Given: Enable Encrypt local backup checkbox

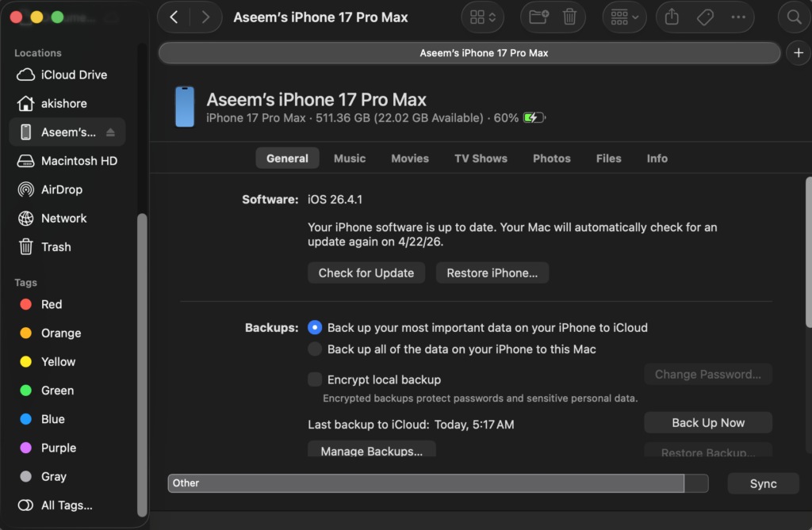Looking at the screenshot, I should point(314,379).
